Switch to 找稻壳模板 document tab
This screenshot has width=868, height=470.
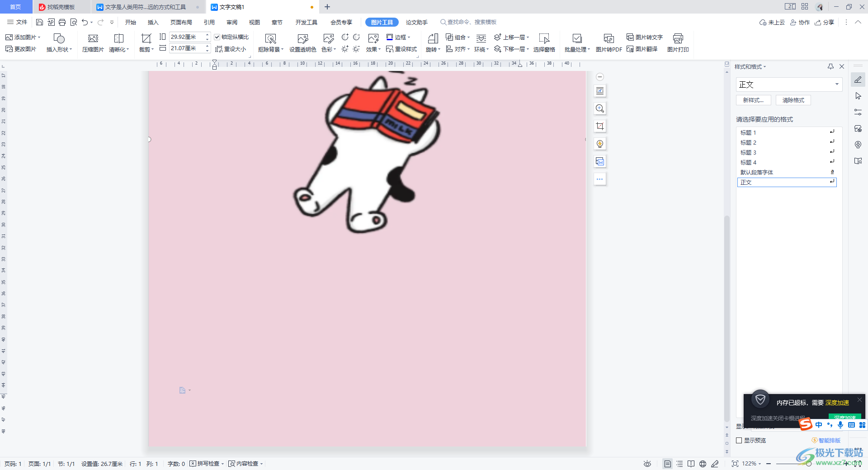click(x=61, y=7)
